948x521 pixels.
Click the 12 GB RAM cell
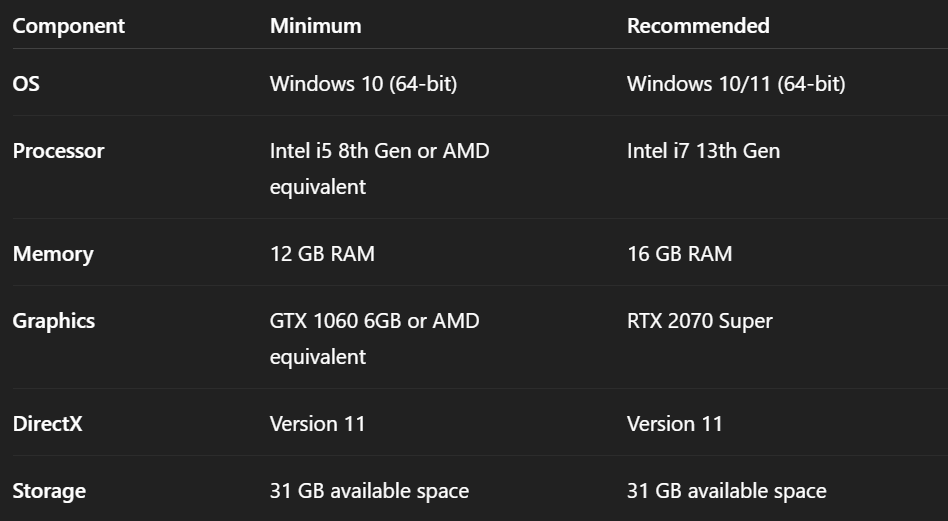click(322, 254)
